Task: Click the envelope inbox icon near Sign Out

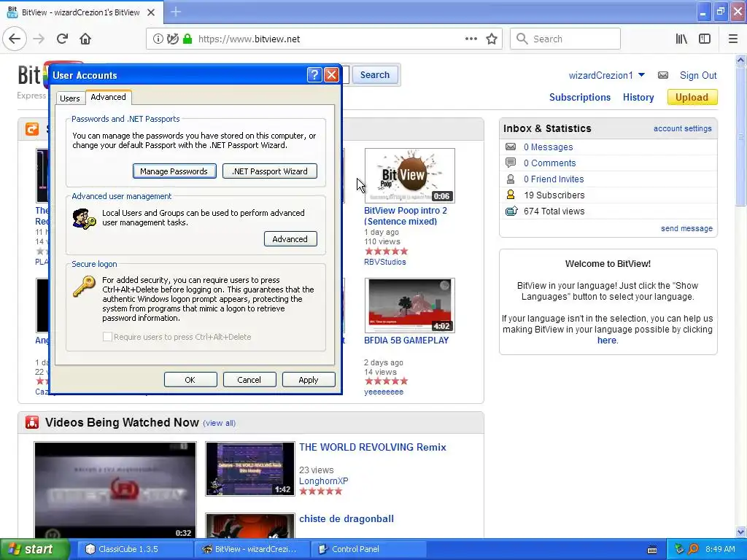Action: coord(662,75)
